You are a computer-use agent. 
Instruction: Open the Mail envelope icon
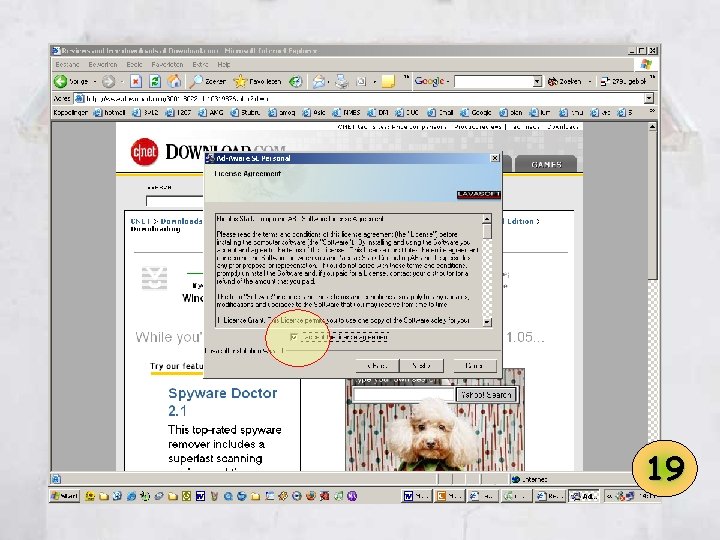319,82
